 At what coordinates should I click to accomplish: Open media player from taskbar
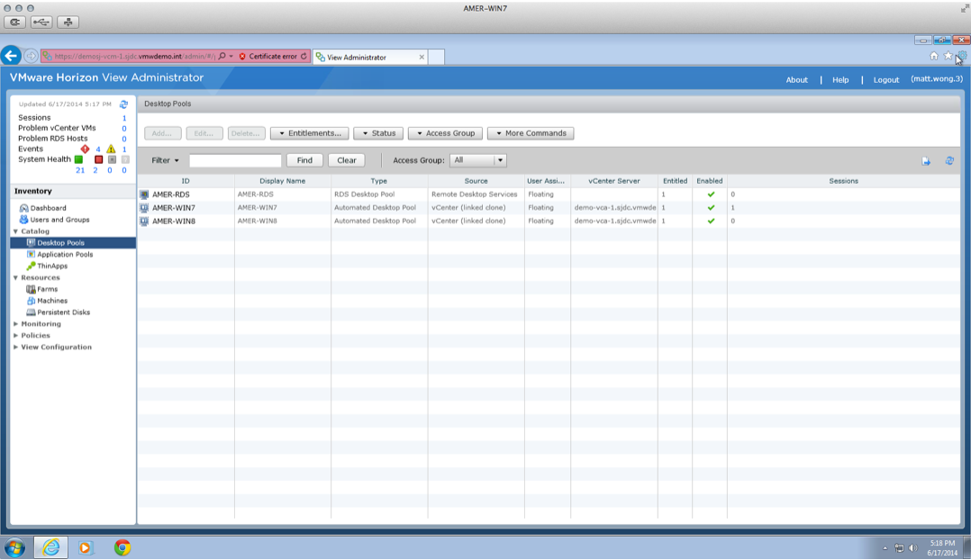click(x=86, y=547)
